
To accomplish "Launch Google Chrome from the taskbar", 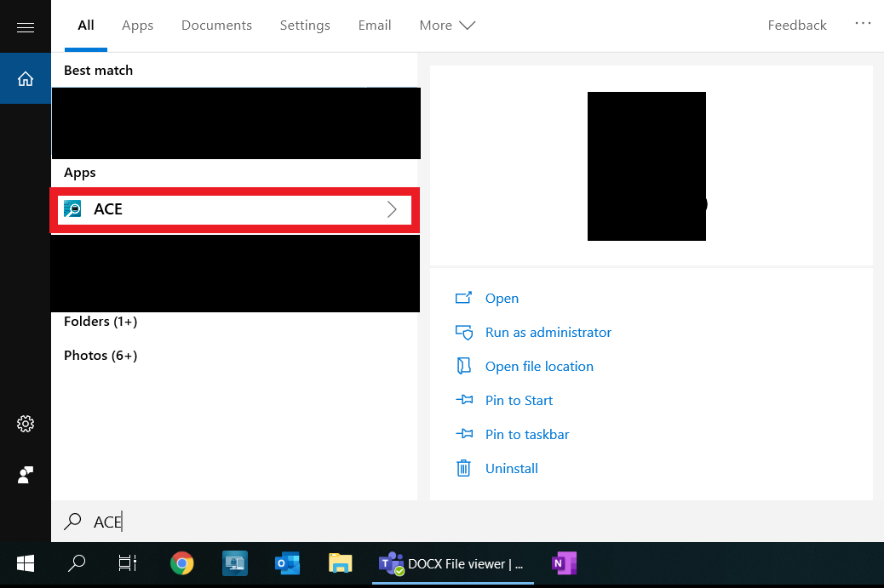I will tap(181, 563).
